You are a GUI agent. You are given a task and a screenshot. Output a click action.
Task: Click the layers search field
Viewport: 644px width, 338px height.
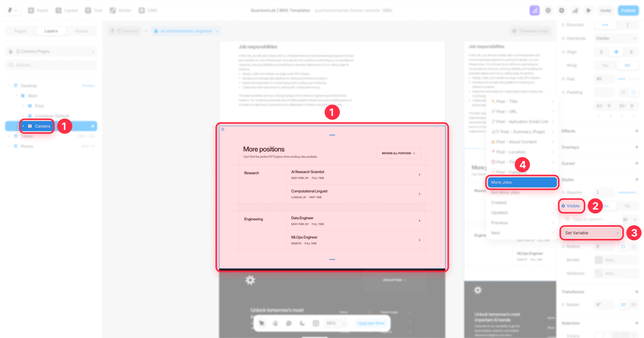(x=51, y=65)
